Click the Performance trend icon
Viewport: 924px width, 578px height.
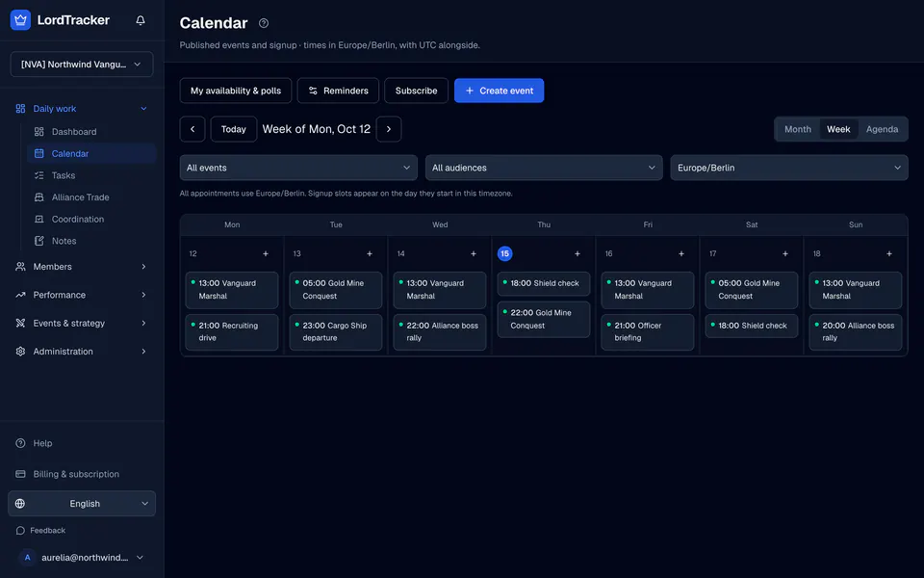click(x=20, y=295)
